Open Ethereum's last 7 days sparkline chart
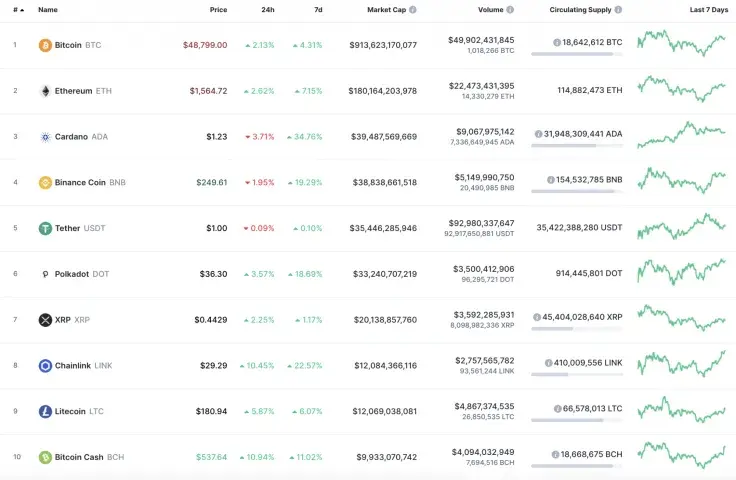The image size is (736, 480). click(681, 89)
